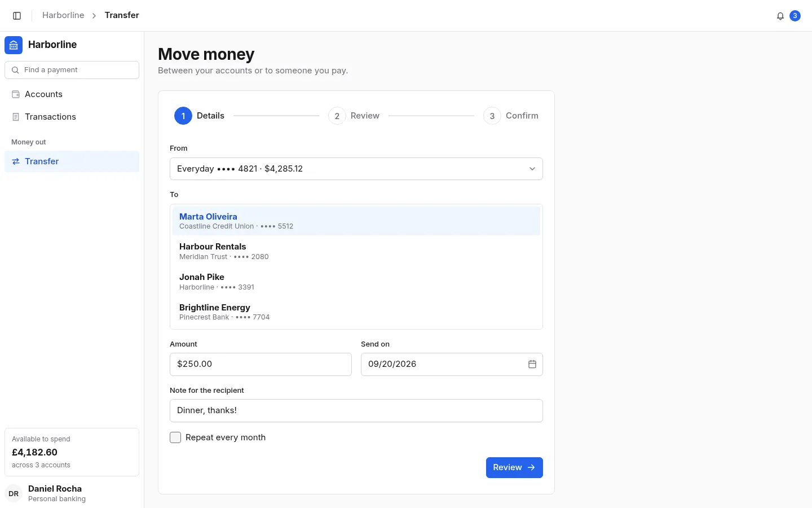Select Transfer in sidebar
Screen dimensions: 812x508
(72, 161)
